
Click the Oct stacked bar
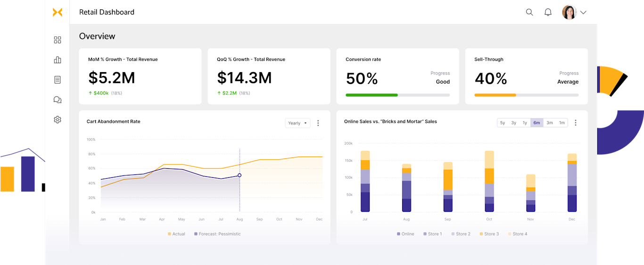489,181
